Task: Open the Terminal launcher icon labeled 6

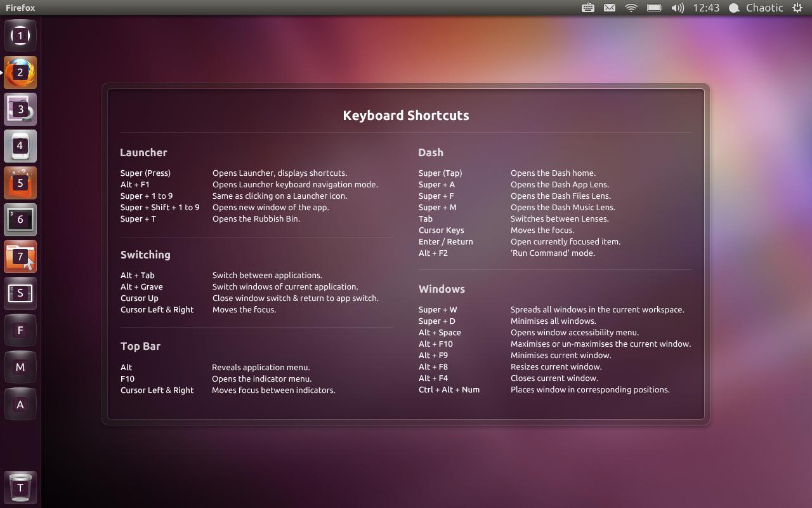Action: [20, 220]
